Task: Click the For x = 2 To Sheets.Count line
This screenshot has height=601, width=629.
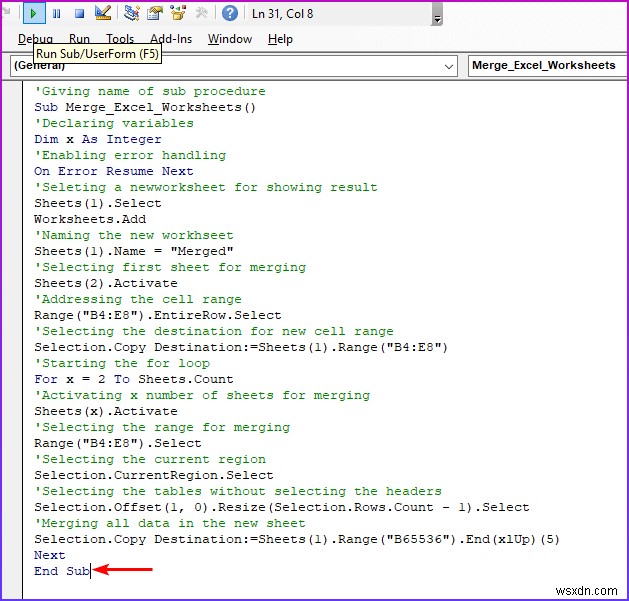Action: click(134, 380)
